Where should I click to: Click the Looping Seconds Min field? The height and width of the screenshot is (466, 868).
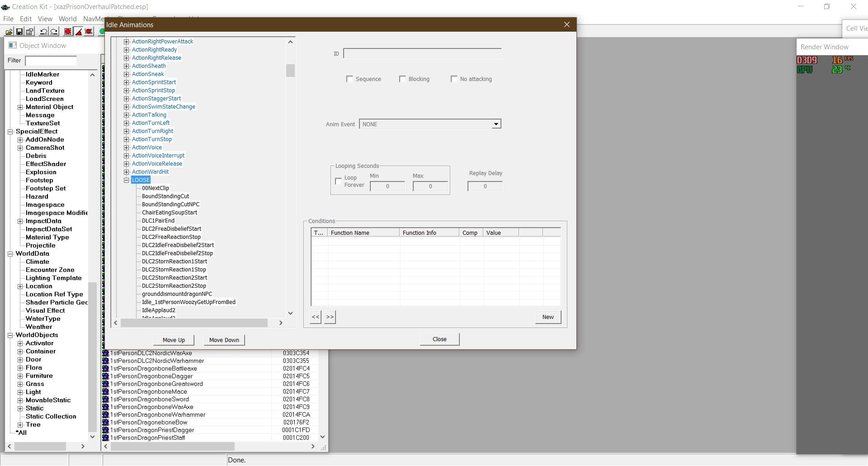coord(387,186)
